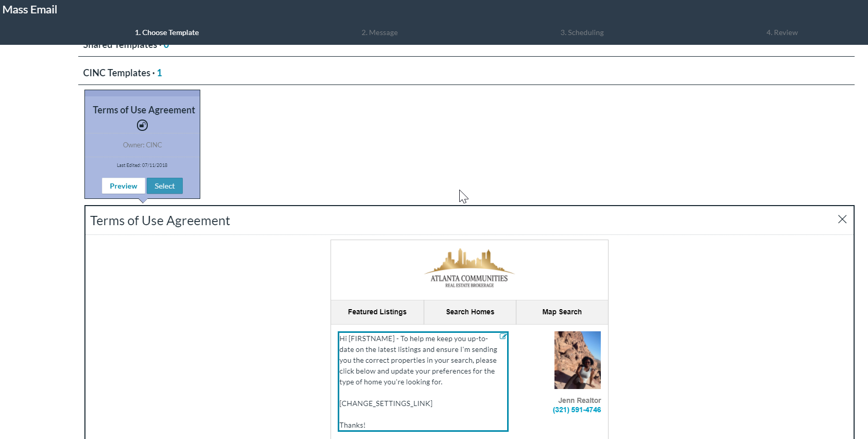Click the Jenn Realtor profile photo
This screenshot has height=439, width=868.
578,360
